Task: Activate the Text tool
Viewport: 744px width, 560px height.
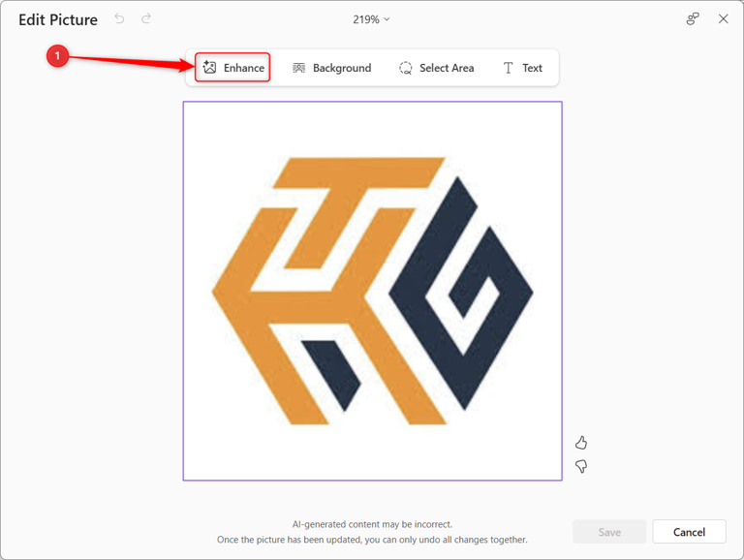Action: (522, 68)
